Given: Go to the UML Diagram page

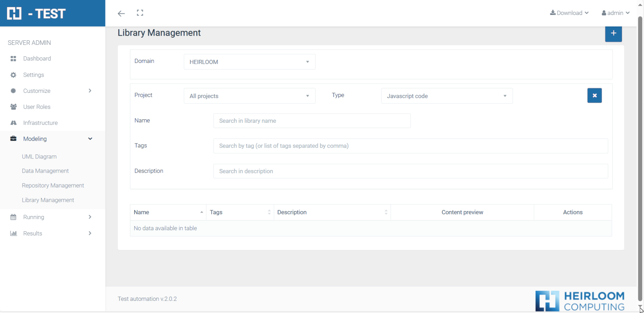Looking at the screenshot, I should (39, 156).
